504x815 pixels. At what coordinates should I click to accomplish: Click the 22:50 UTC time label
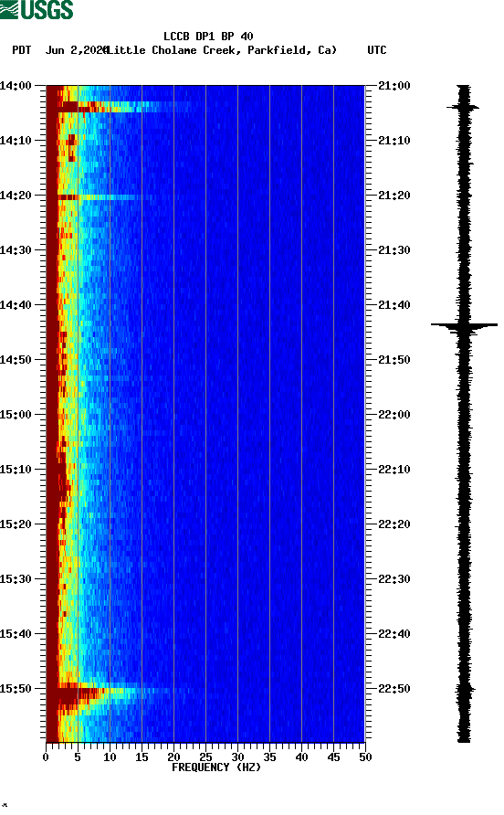coord(394,689)
